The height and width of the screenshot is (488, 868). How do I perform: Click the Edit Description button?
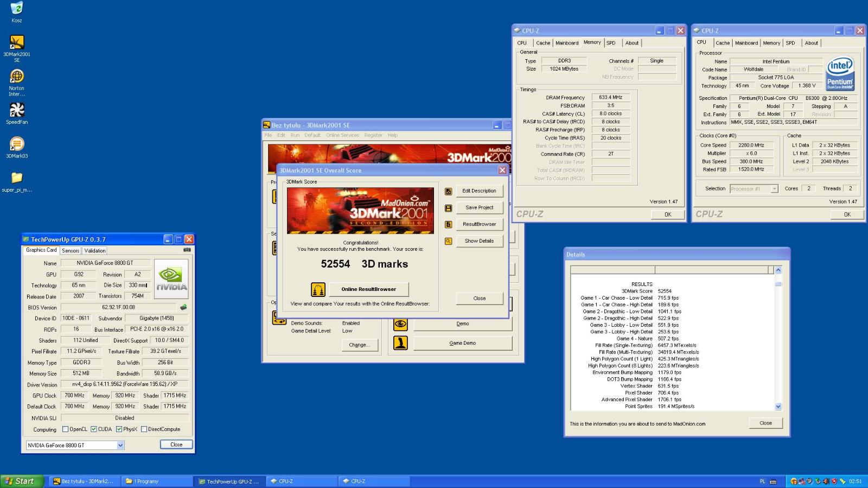point(480,191)
